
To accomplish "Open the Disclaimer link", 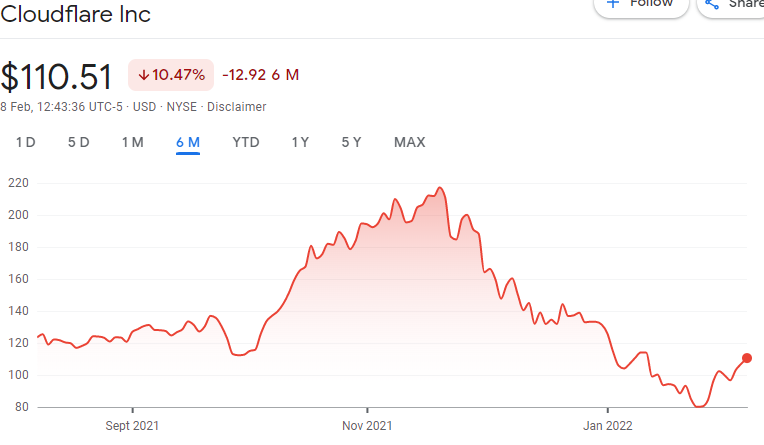I will click(x=236, y=106).
